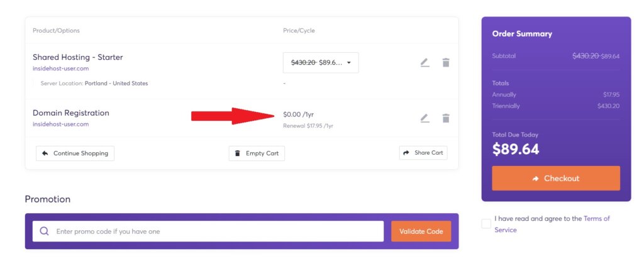Open insidehost-user.com link under Shared Hosting
The image size is (644, 261).
coord(60,69)
